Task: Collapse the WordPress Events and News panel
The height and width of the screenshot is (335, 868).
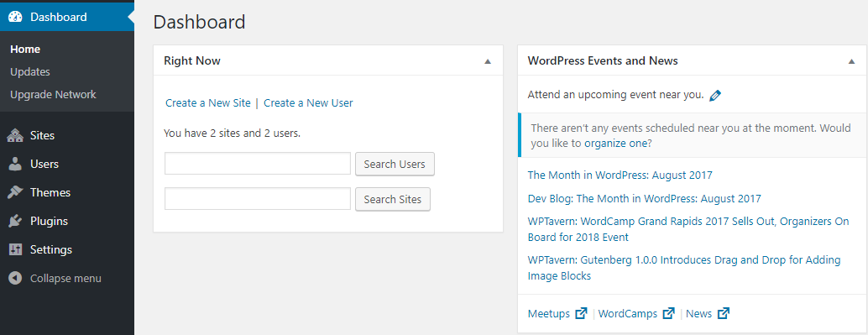Action: click(851, 61)
